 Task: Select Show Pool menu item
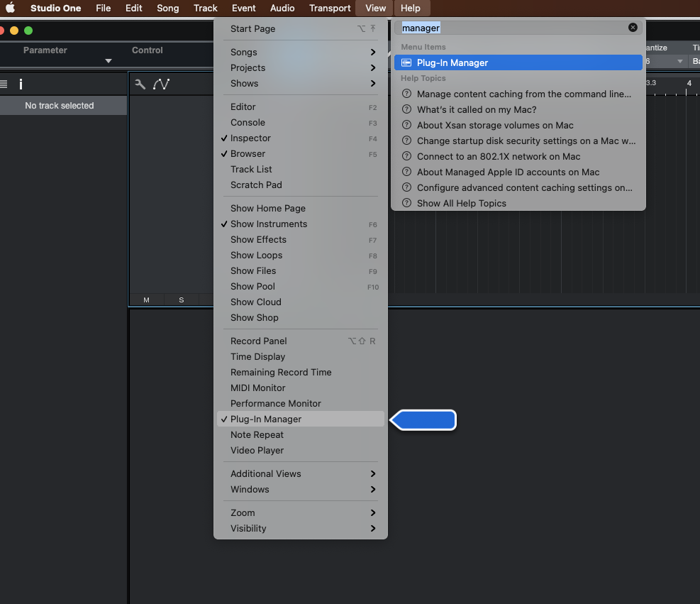301,286
